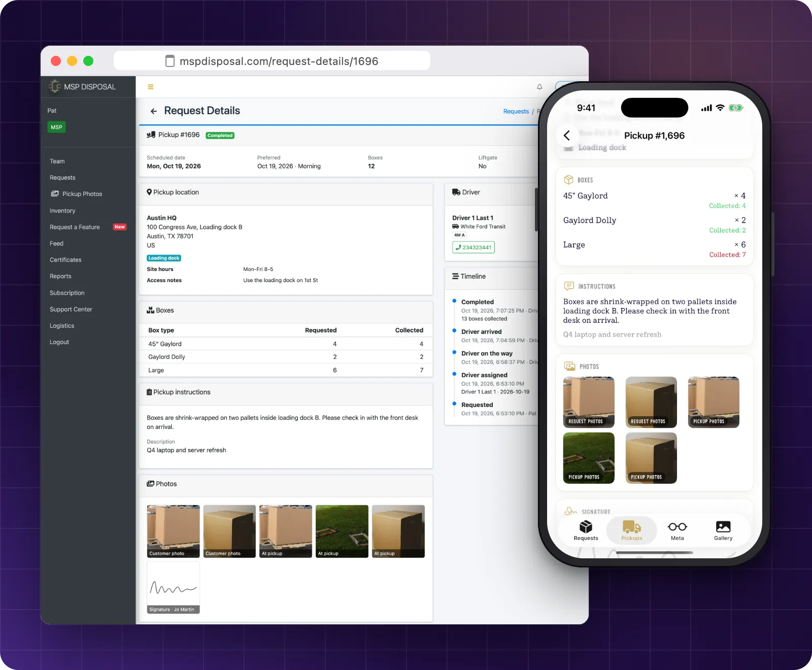
Task: Tap the back chevron in the phone header
Action: 567,136
